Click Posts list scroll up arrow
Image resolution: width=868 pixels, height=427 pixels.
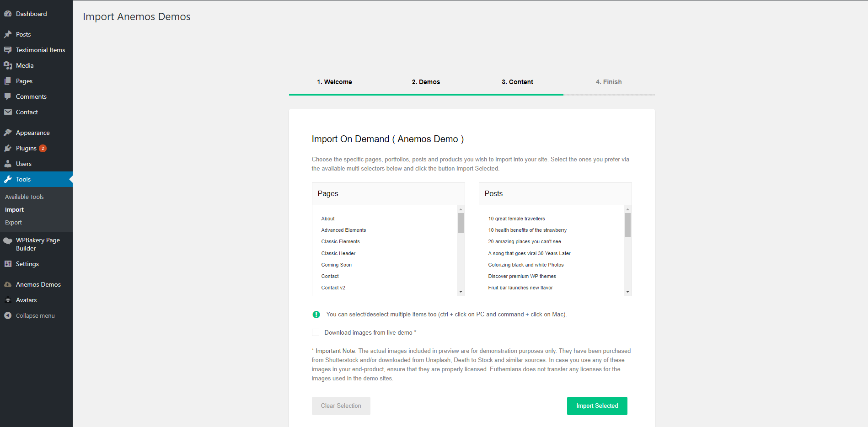click(627, 209)
